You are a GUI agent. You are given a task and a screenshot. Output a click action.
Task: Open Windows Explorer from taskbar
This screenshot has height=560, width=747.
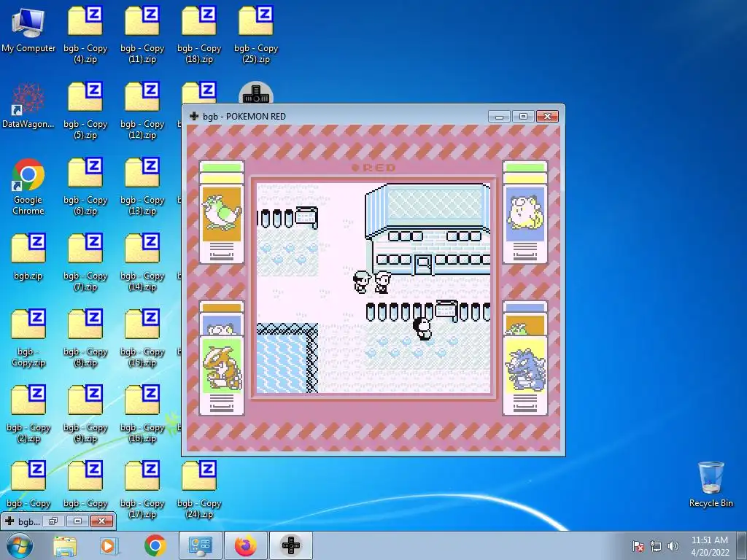click(x=65, y=545)
